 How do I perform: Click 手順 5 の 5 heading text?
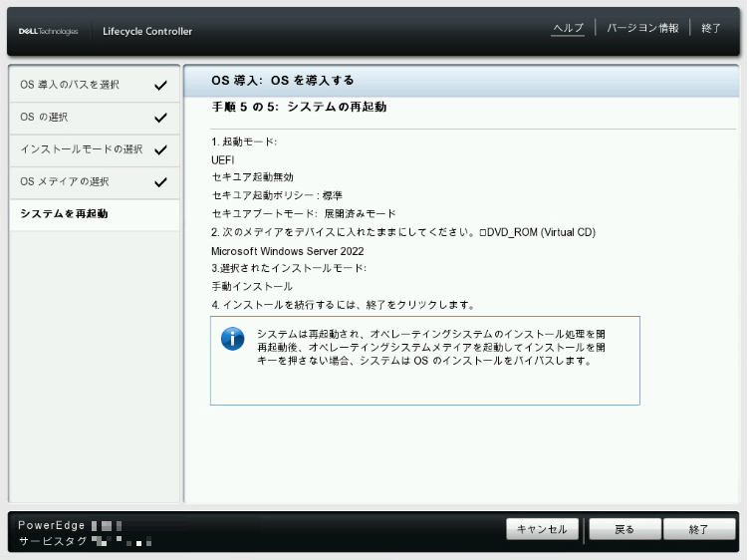(x=300, y=107)
